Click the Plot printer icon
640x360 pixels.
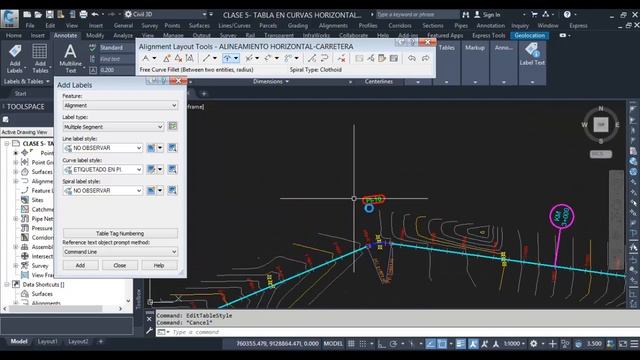click(x=83, y=14)
